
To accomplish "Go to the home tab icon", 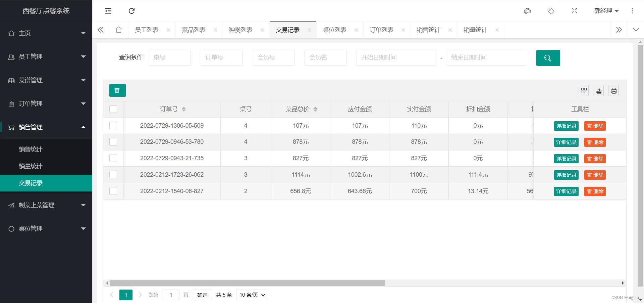I will point(118,30).
